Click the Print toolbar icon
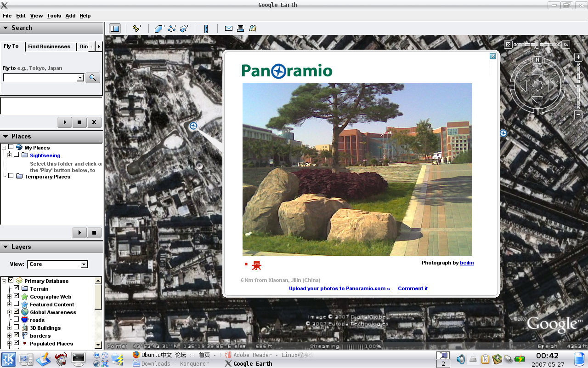The image size is (588, 368). coord(240,29)
